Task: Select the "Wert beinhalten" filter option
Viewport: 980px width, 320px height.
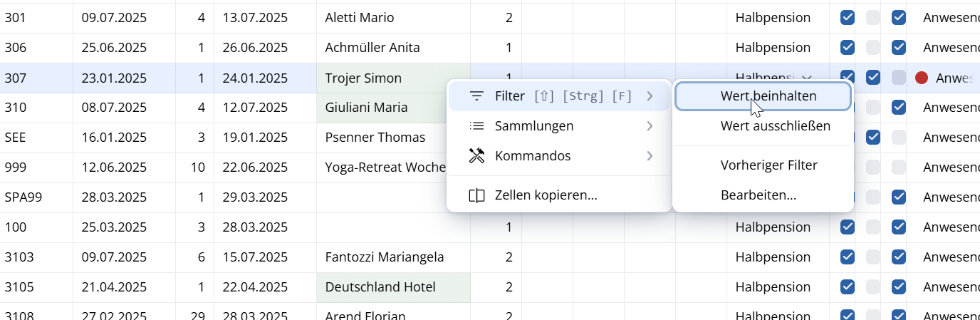Action: [763, 96]
